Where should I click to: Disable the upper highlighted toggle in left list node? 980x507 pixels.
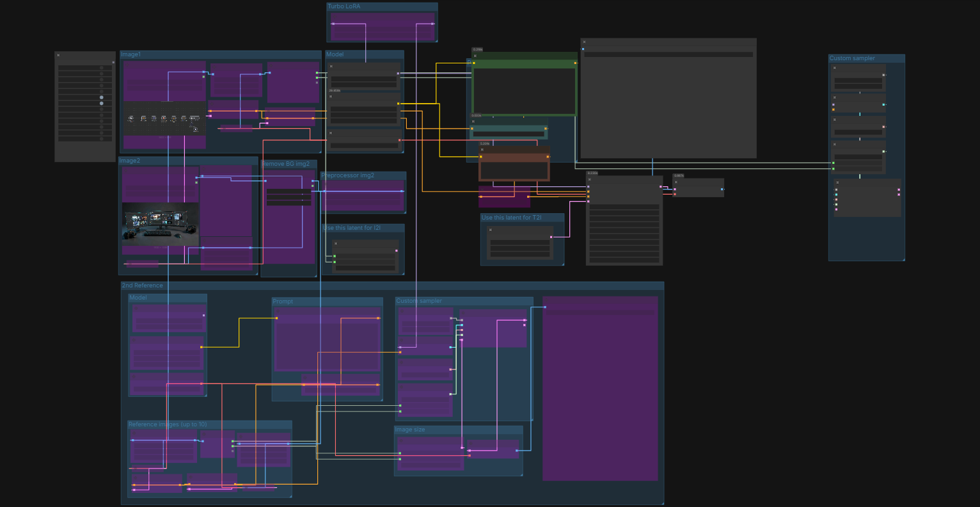tap(101, 97)
